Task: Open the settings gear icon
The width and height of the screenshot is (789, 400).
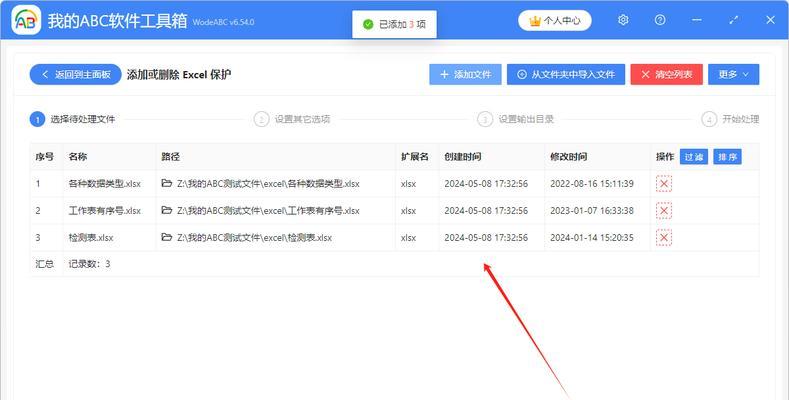Action: 623,20
